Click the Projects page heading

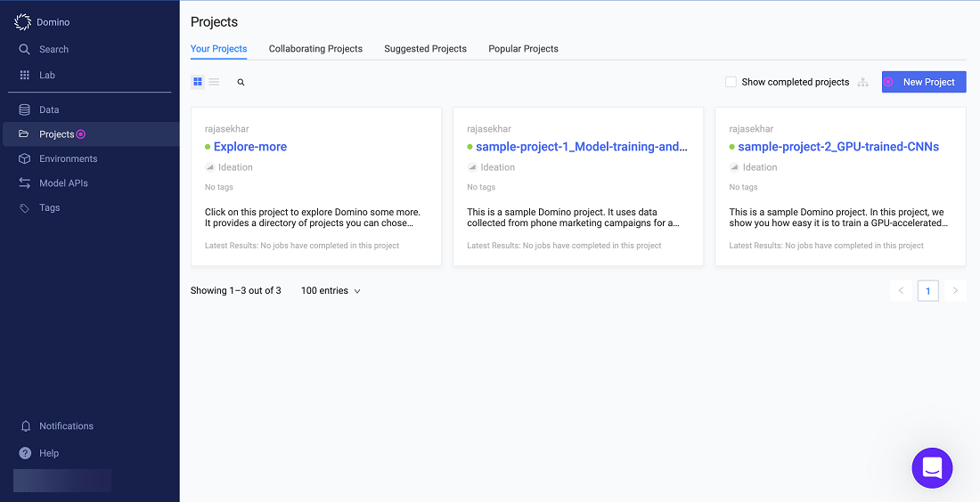(215, 22)
